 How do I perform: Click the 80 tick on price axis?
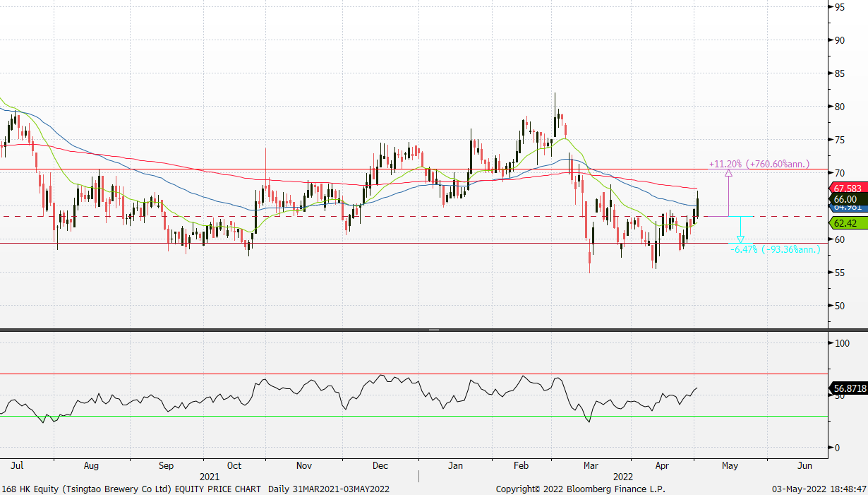point(840,107)
